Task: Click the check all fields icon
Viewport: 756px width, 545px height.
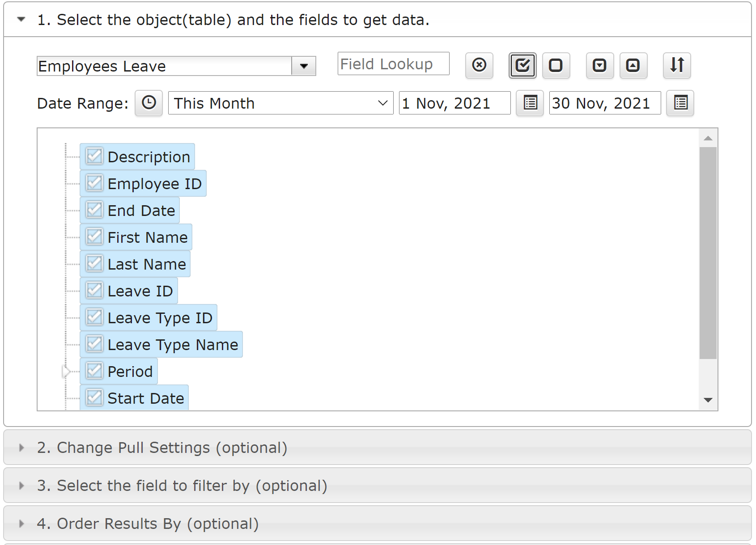Action: pos(522,65)
